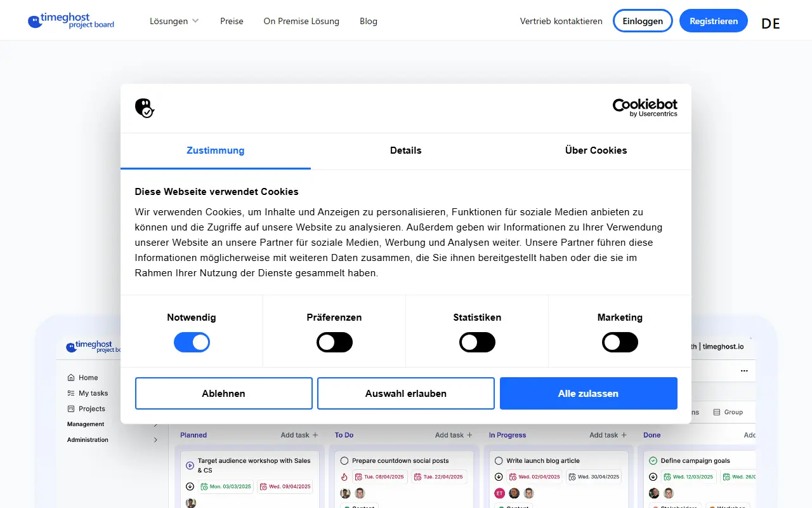Toggle the Notwendig cookie switch
Image resolution: width=812 pixels, height=508 pixels.
click(192, 343)
